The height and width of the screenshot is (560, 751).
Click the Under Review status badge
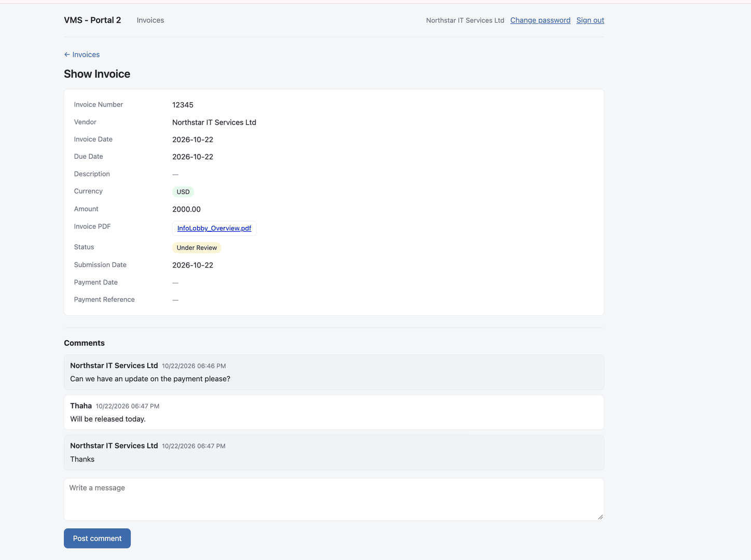pos(197,248)
